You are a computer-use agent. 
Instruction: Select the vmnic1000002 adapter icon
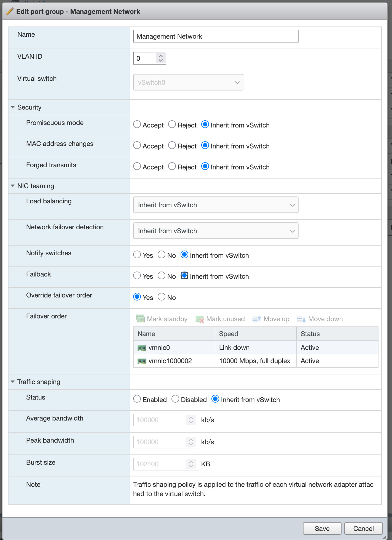[x=142, y=361]
